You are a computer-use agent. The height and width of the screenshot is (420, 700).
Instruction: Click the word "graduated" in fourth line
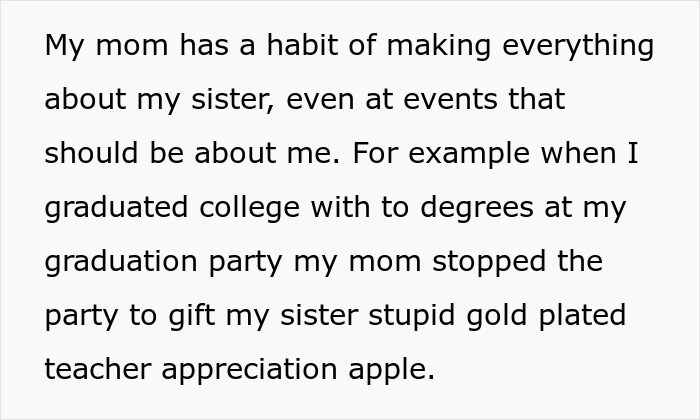[x=116, y=208]
